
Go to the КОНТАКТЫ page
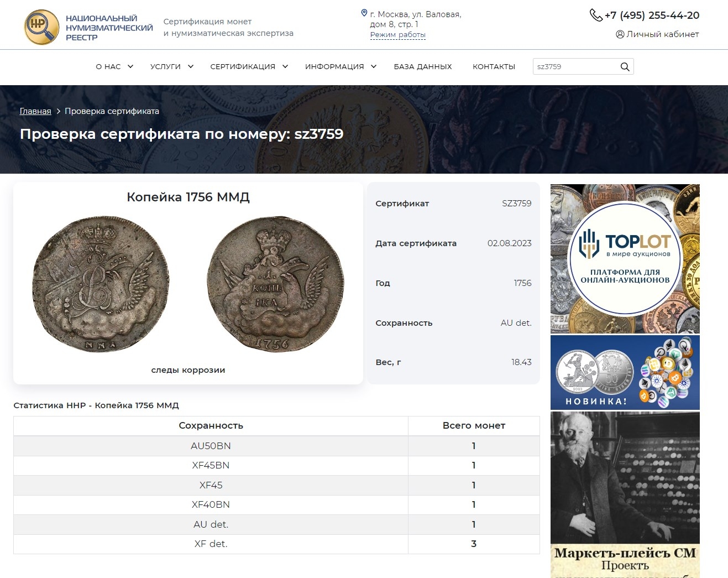[494, 67]
